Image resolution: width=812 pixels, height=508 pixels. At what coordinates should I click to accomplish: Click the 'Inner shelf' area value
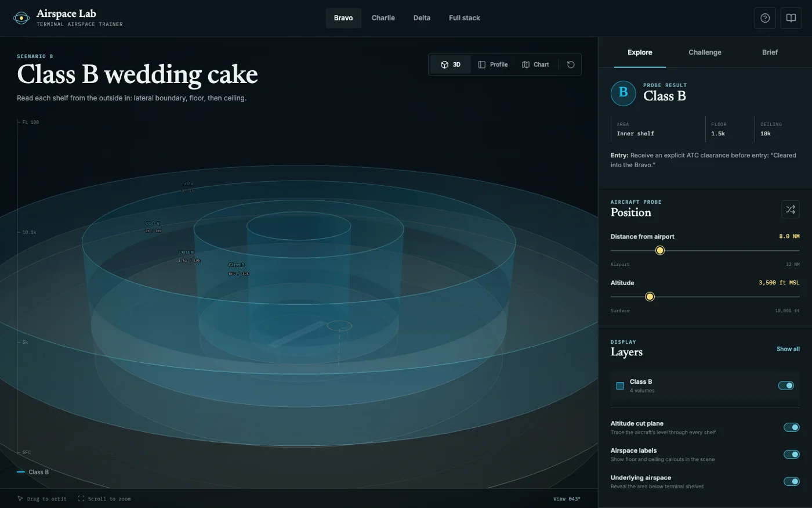click(x=635, y=134)
